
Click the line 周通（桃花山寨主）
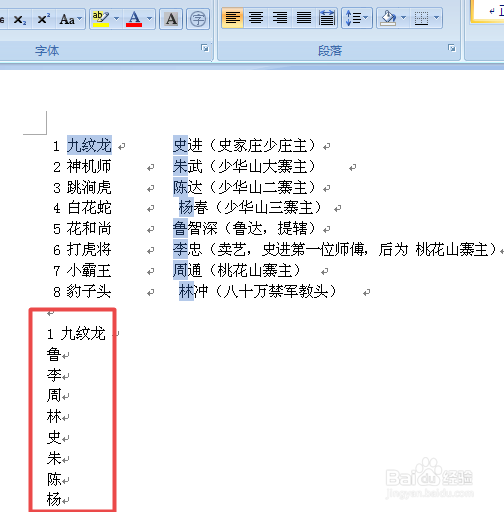click(237, 271)
